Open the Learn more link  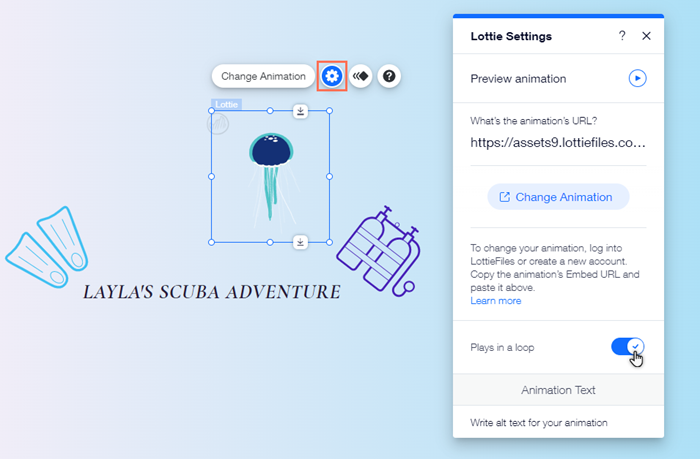pyautogui.click(x=496, y=301)
